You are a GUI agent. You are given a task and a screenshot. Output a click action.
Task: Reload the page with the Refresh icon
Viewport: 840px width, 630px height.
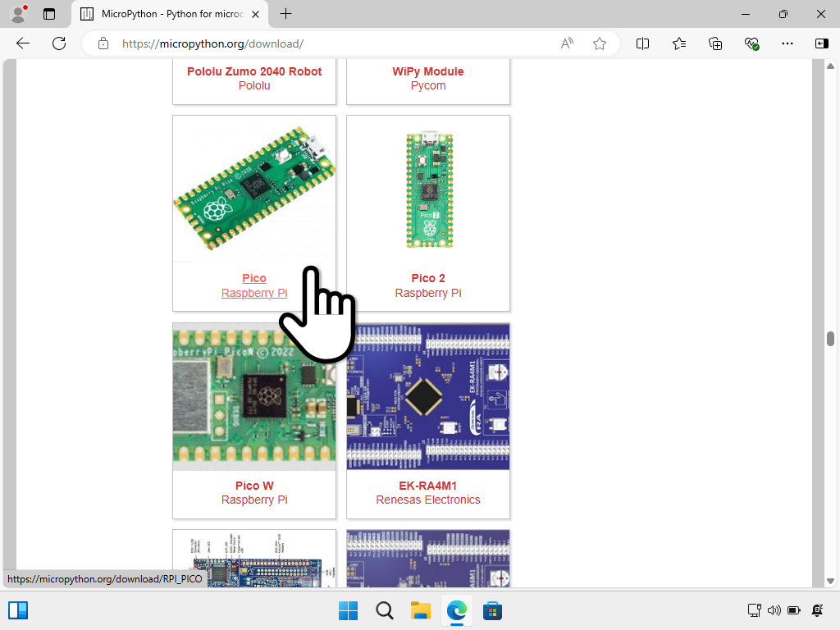tap(59, 43)
